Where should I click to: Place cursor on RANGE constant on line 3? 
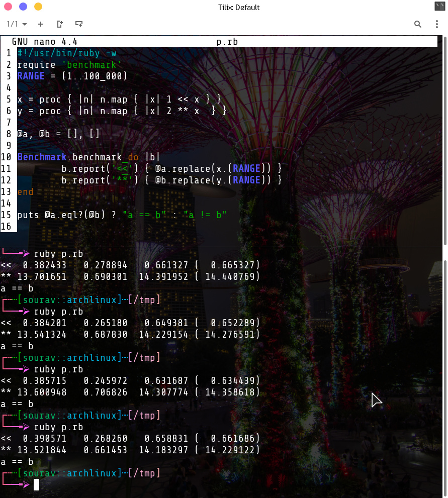point(31,76)
